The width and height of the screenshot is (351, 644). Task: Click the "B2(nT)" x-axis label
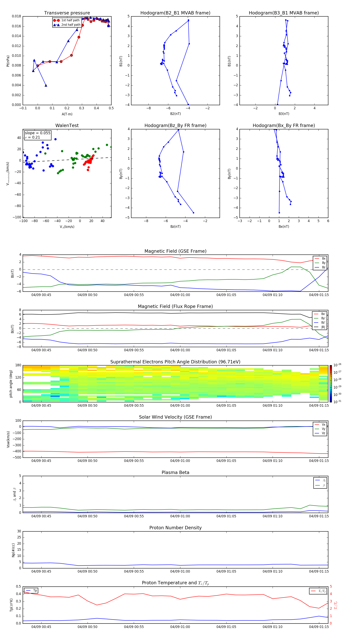click(x=175, y=114)
